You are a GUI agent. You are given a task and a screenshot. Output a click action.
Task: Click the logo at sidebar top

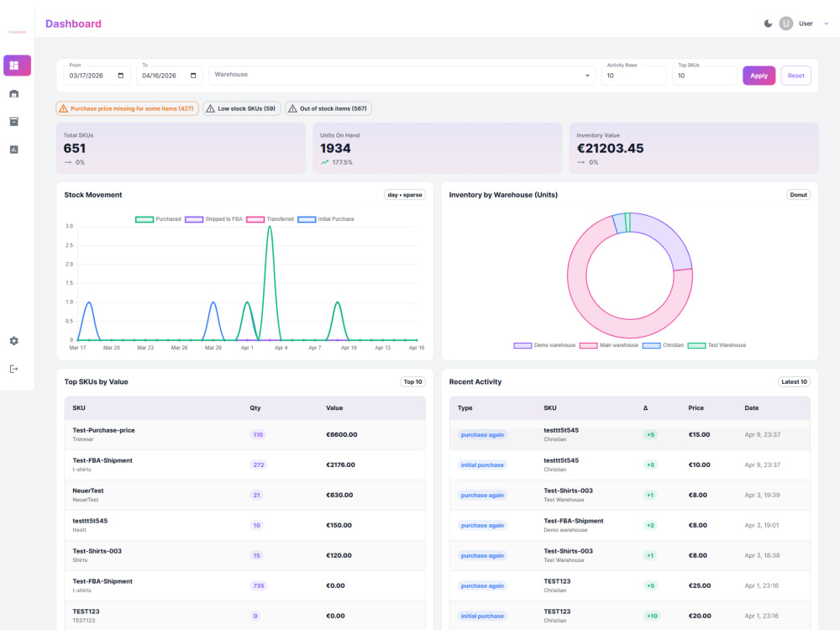[x=17, y=32]
